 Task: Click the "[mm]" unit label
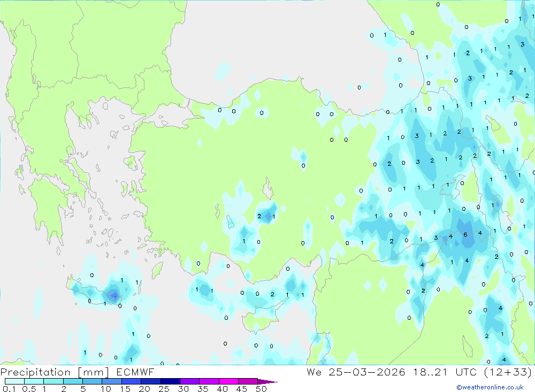(x=94, y=372)
